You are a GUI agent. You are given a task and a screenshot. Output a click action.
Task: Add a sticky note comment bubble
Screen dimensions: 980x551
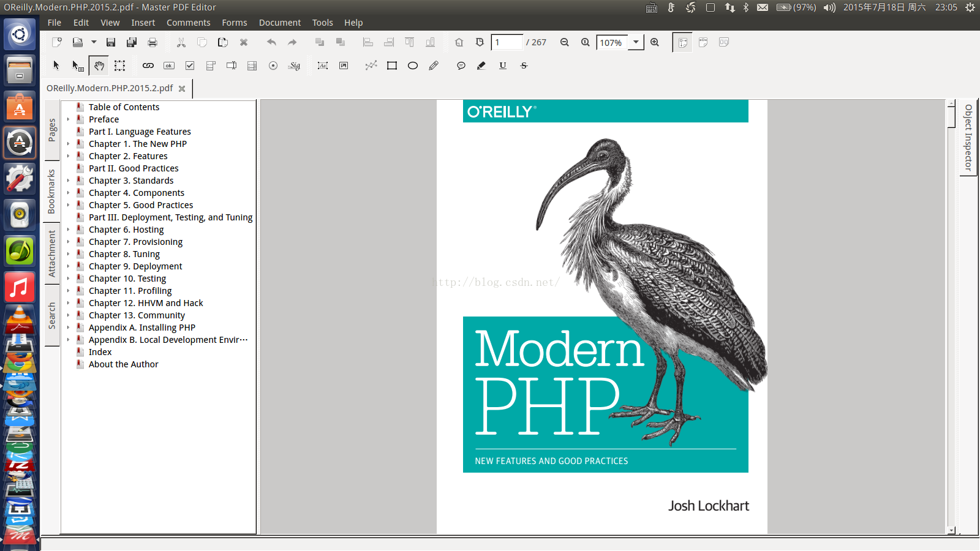coord(461,66)
